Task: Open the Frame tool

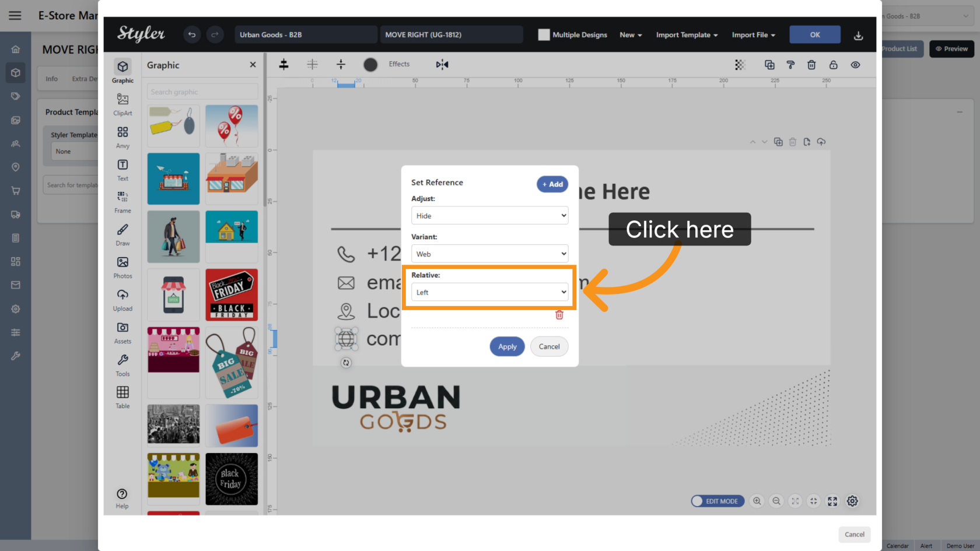Action: click(123, 202)
